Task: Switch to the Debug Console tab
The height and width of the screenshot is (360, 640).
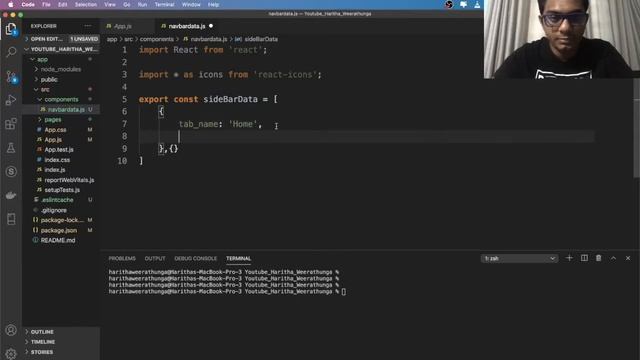Action: (x=196, y=258)
